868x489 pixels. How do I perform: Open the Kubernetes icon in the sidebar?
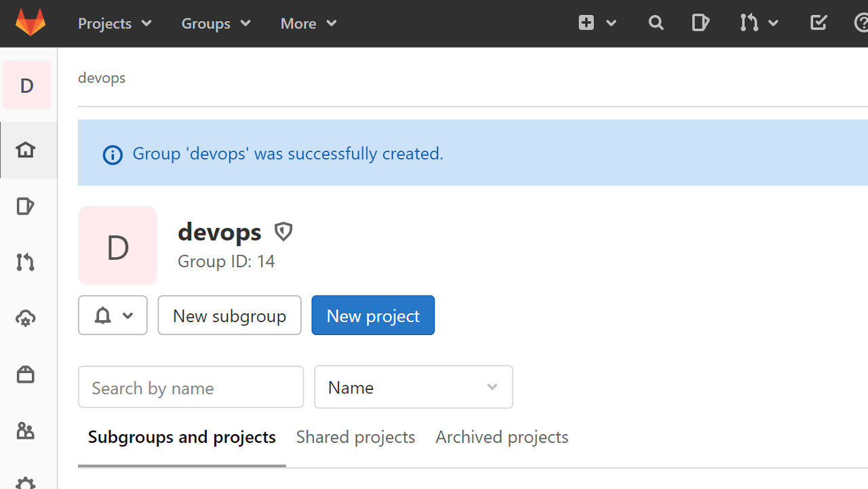(x=26, y=318)
